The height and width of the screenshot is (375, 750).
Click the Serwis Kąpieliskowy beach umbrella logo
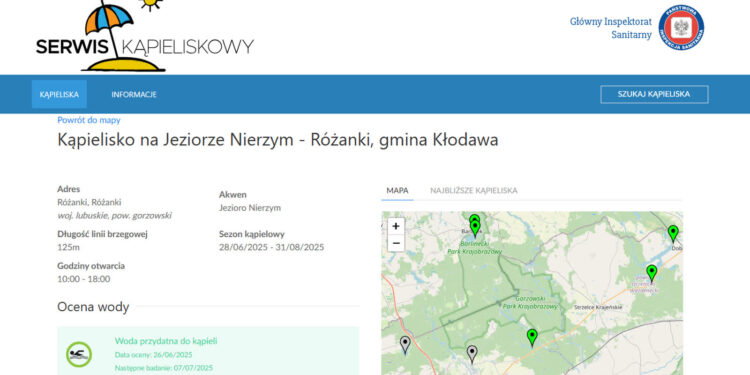click(x=144, y=36)
